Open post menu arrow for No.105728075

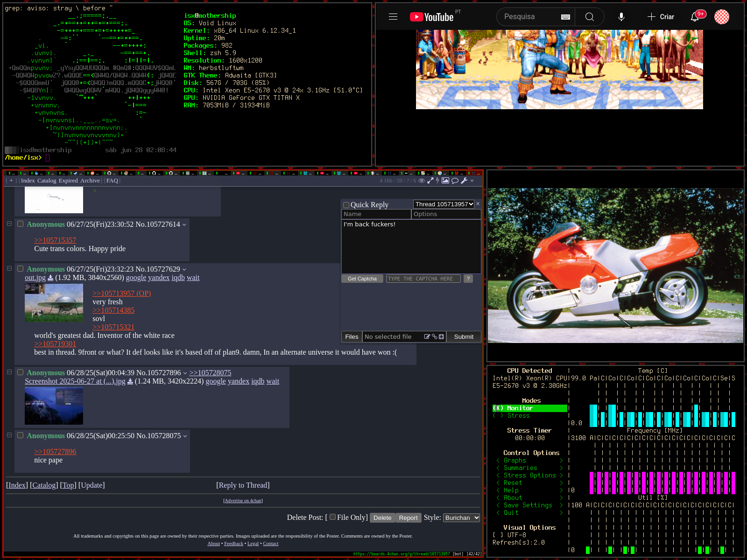coord(185,436)
